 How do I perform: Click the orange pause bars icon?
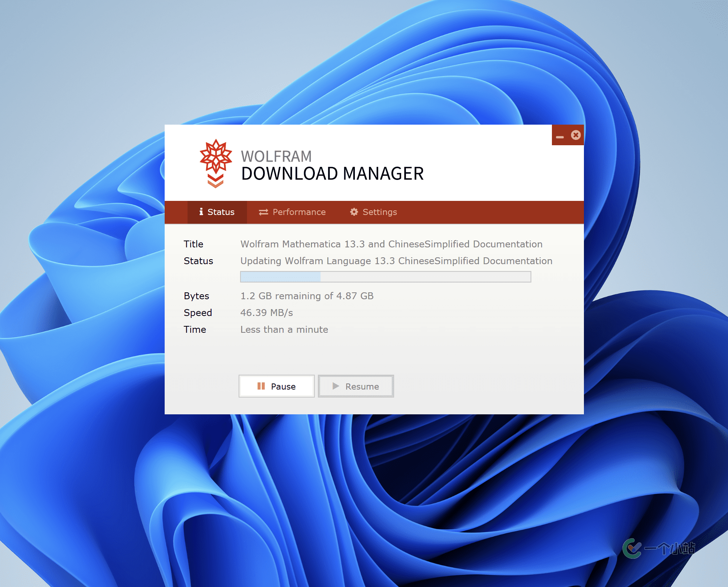[261, 386]
